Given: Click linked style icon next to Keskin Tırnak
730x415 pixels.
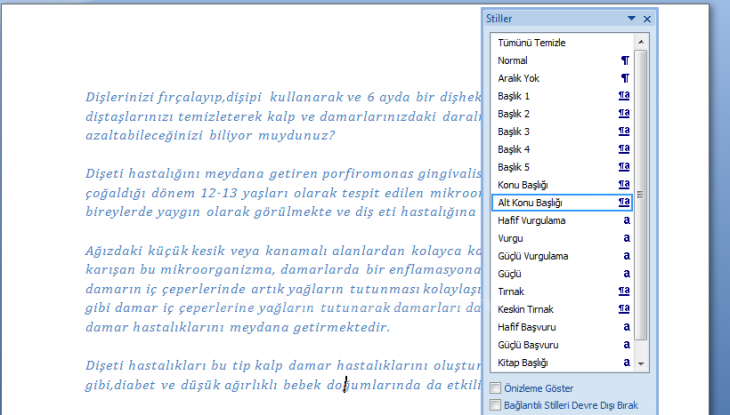Looking at the screenshot, I should 624,309.
